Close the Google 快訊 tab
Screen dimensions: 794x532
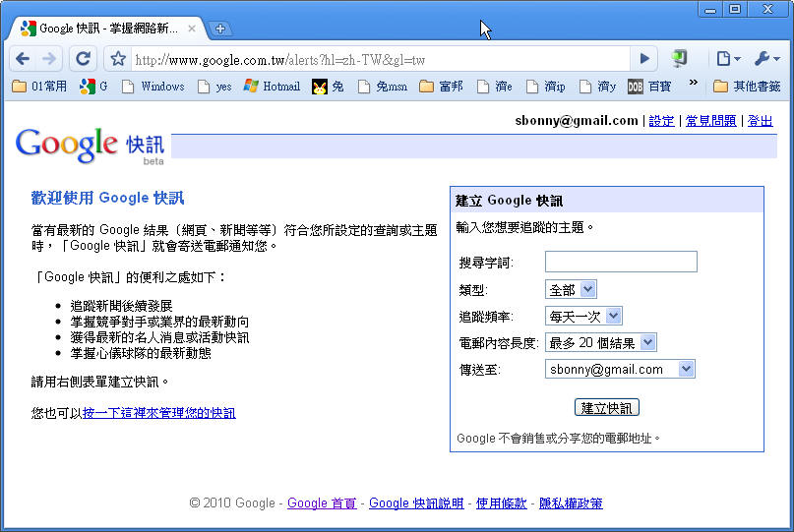point(192,29)
